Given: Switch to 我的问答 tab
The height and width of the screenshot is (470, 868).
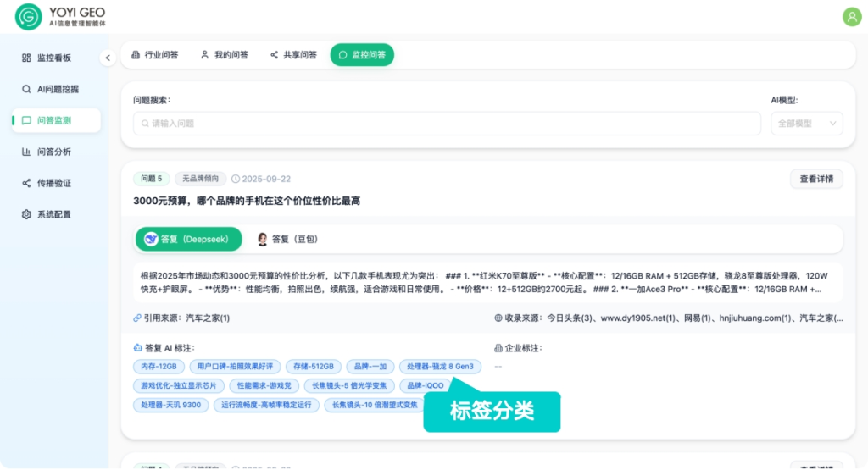Looking at the screenshot, I should point(224,55).
